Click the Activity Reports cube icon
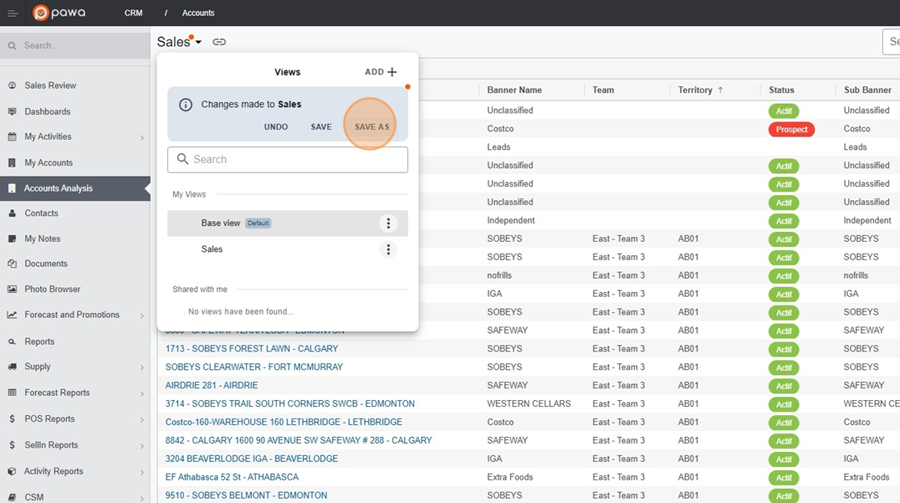 click(x=12, y=471)
